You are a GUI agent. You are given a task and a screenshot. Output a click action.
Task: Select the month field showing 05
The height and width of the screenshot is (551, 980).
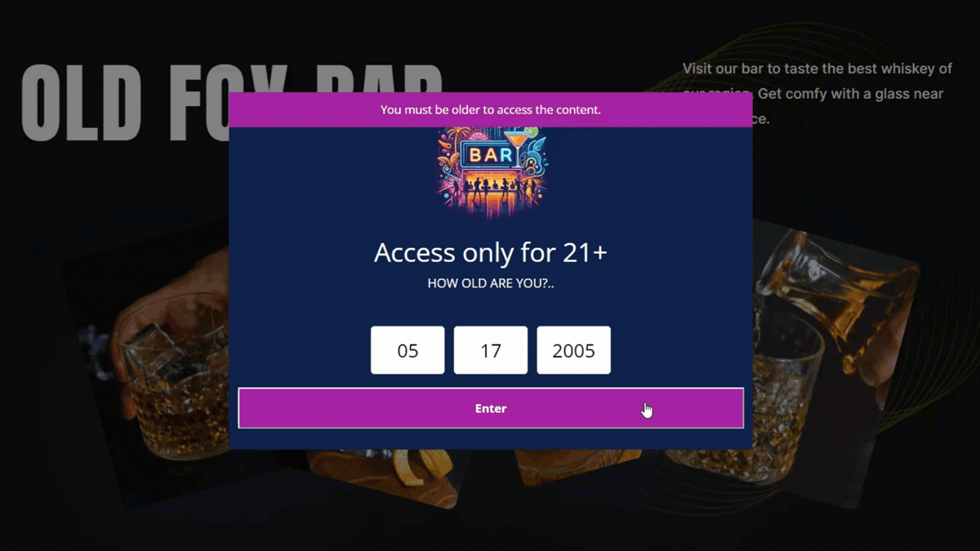pyautogui.click(x=408, y=350)
